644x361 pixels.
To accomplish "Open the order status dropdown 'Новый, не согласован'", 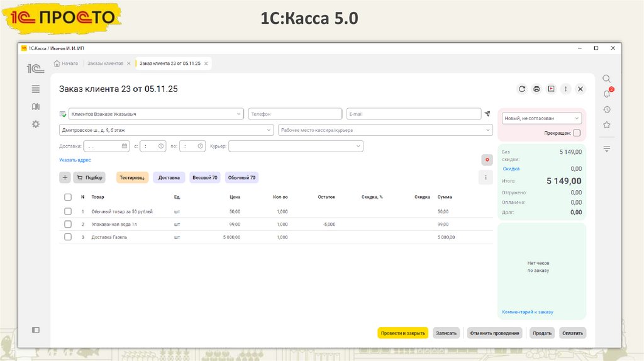I will [541, 118].
